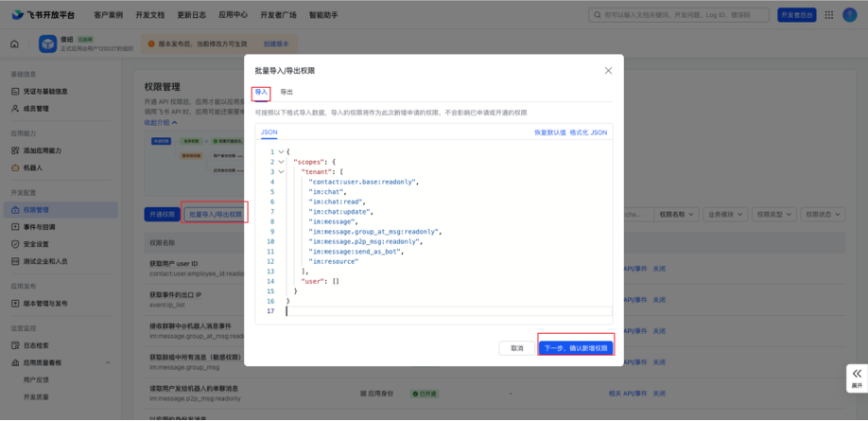Open the apps grid icon

[x=829, y=15]
